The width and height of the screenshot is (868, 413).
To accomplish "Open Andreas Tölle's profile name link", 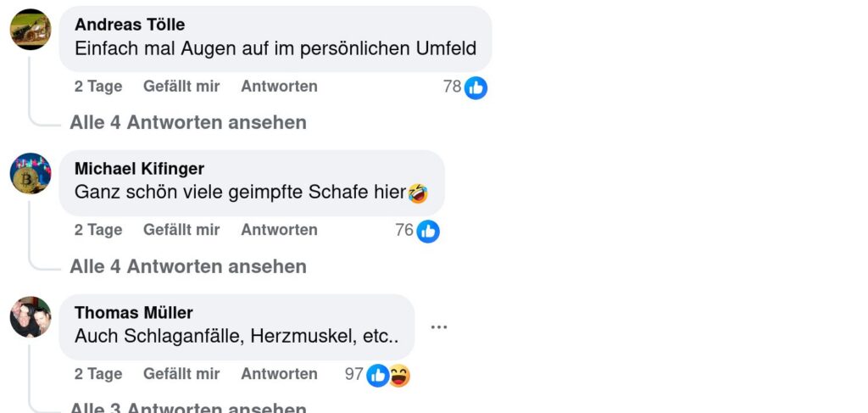I will tap(130, 25).
